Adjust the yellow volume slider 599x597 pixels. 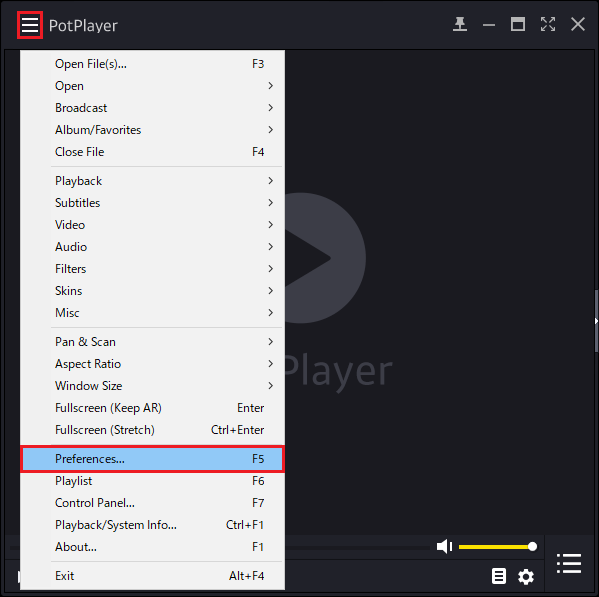point(498,547)
